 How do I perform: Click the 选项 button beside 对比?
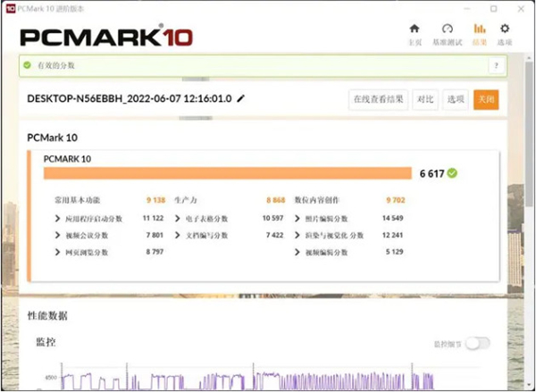click(456, 99)
